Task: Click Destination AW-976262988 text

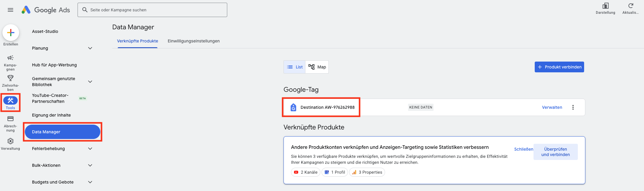Action: [328, 107]
